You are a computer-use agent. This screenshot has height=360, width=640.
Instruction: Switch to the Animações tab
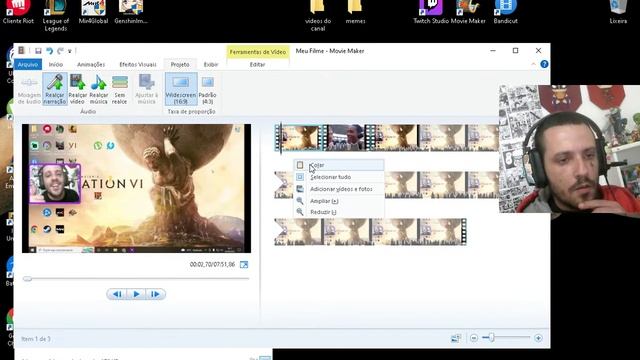coord(91,64)
